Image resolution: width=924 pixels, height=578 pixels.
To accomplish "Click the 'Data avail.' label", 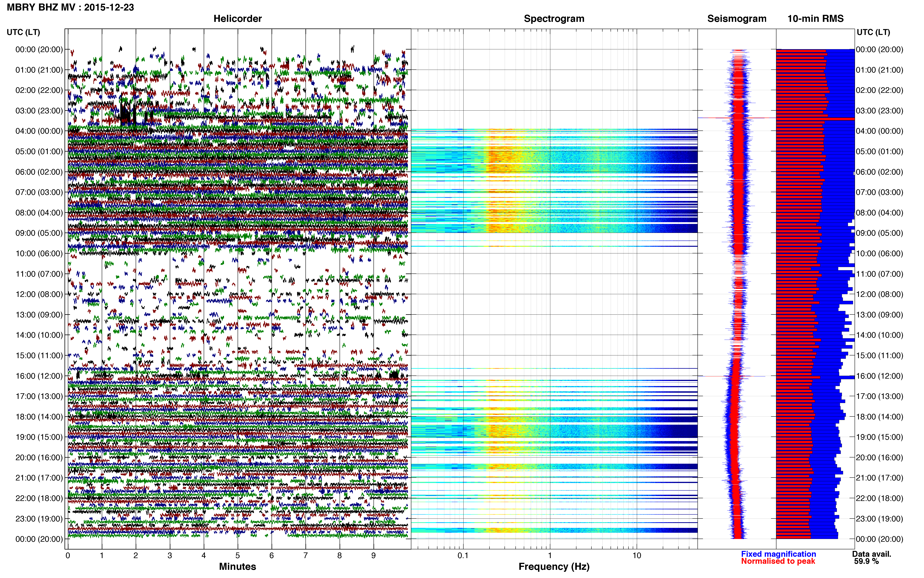I will [x=871, y=554].
